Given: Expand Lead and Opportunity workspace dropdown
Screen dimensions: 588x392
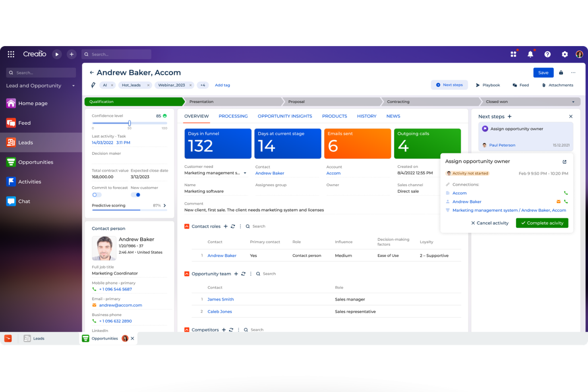Looking at the screenshot, I should [73, 86].
